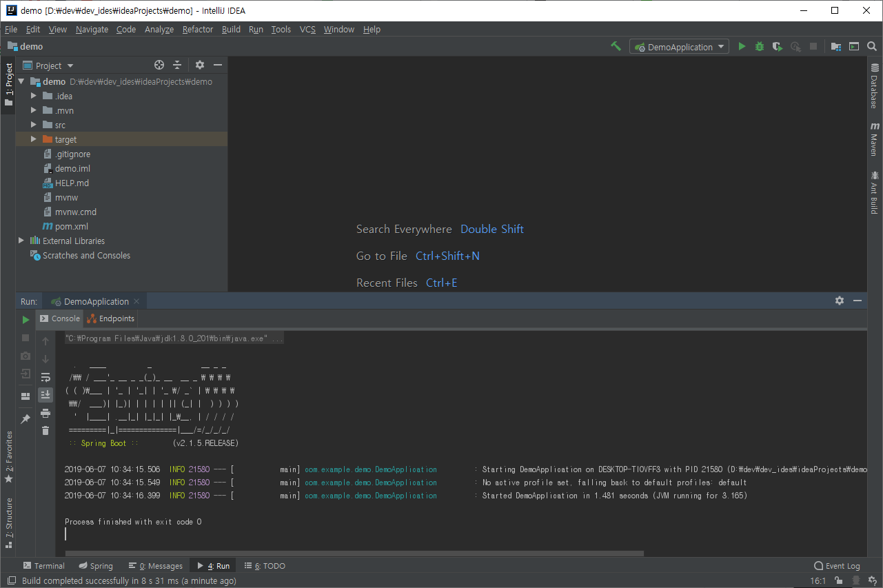Open Project panel gear settings

[x=200, y=65]
